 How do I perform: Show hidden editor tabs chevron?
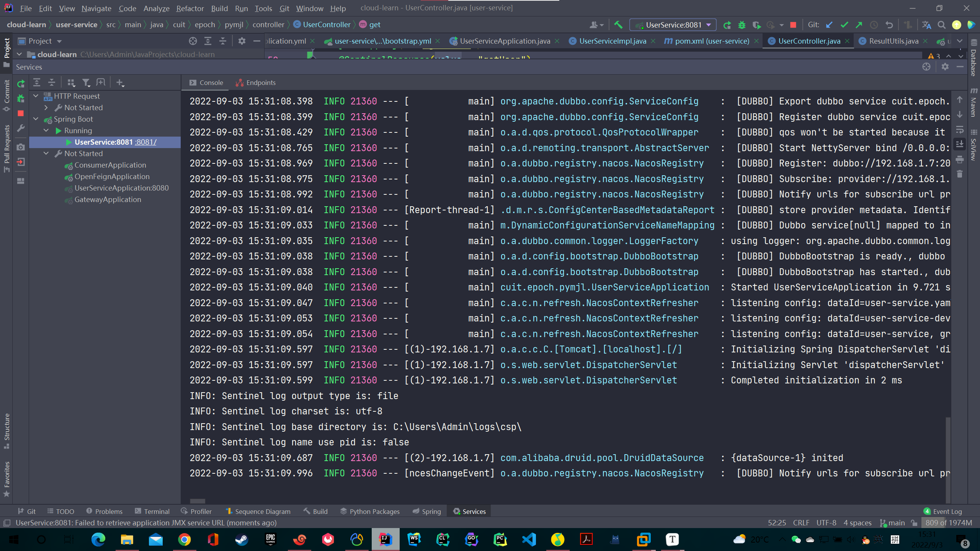click(x=960, y=41)
